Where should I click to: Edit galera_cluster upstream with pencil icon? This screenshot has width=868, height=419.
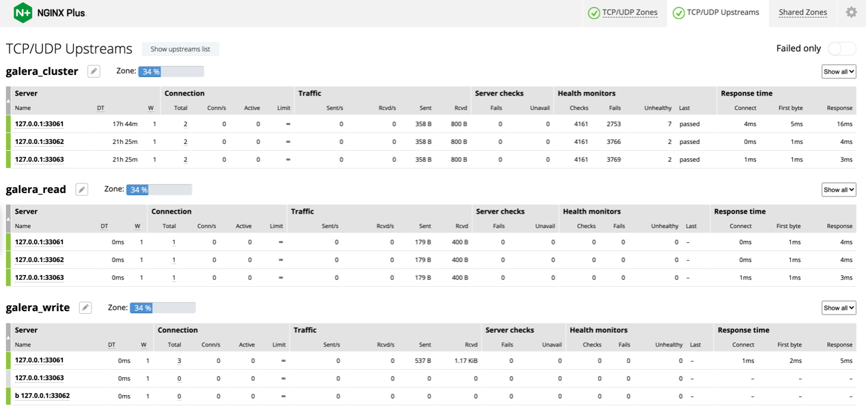tap(94, 71)
